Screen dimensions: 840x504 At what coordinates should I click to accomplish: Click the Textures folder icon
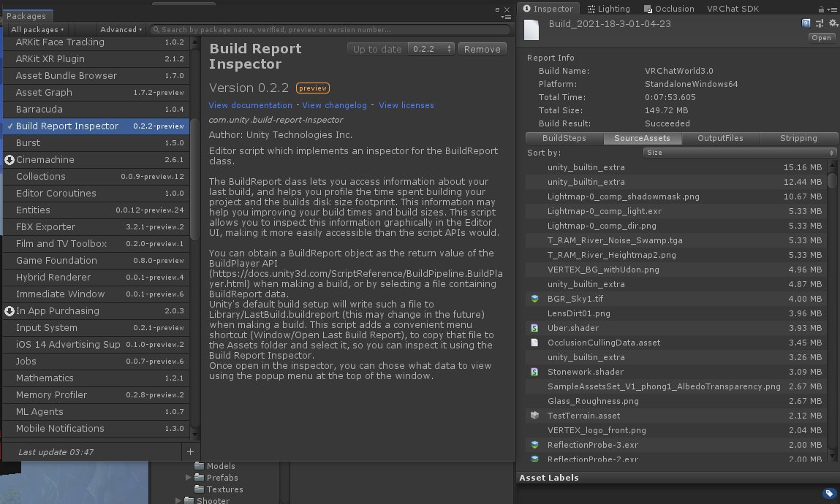click(x=200, y=489)
